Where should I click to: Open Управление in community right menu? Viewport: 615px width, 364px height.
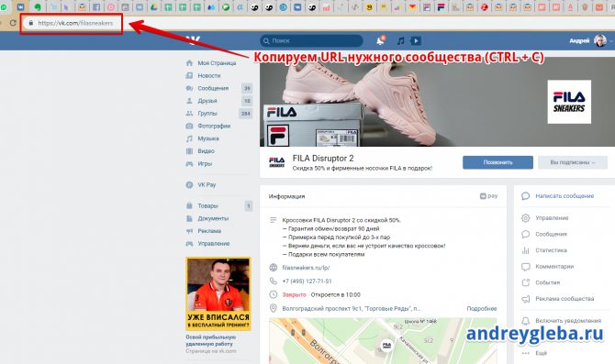[x=552, y=218]
